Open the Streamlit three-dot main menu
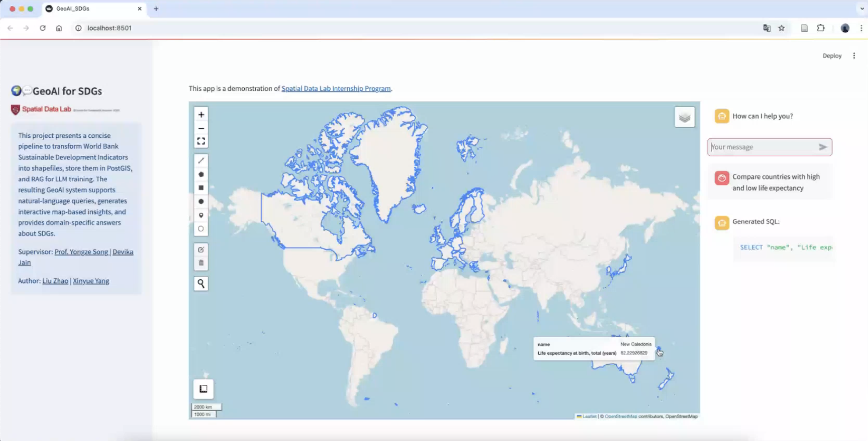Viewport: 868px width, 441px height. 854,56
